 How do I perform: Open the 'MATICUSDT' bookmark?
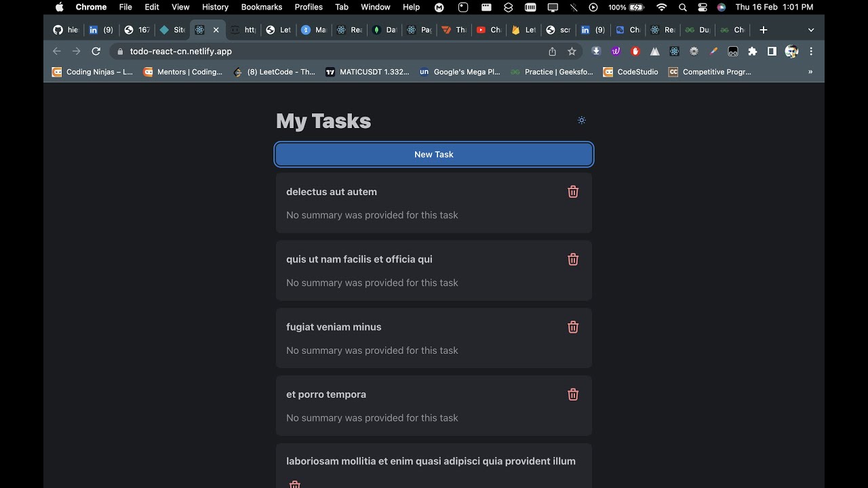(367, 72)
